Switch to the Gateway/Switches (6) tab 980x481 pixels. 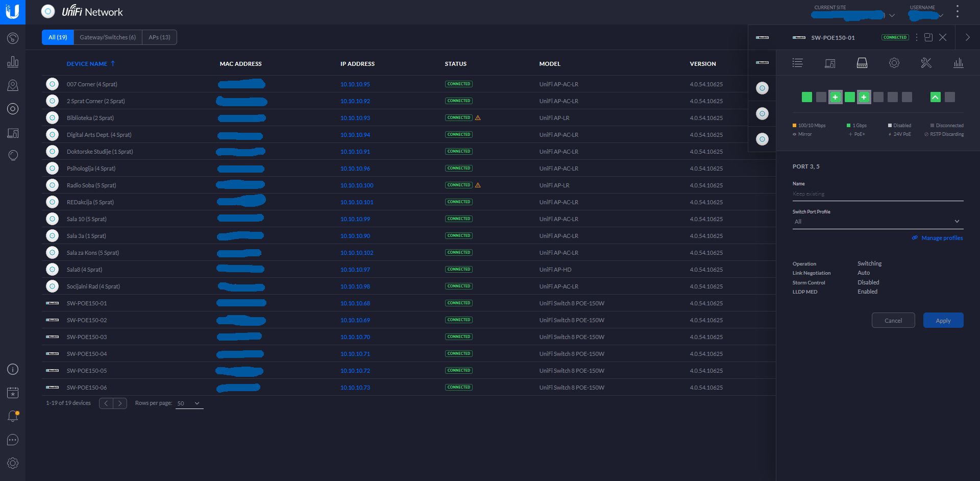click(x=108, y=37)
